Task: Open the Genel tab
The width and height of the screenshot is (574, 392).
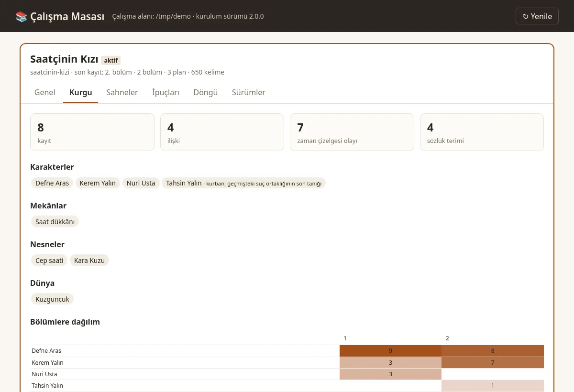Action: pos(45,92)
